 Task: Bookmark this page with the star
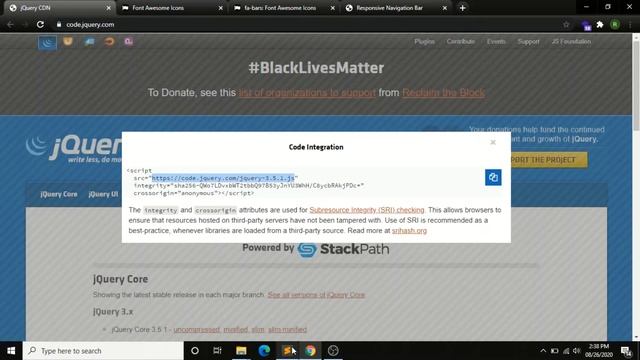566,24
